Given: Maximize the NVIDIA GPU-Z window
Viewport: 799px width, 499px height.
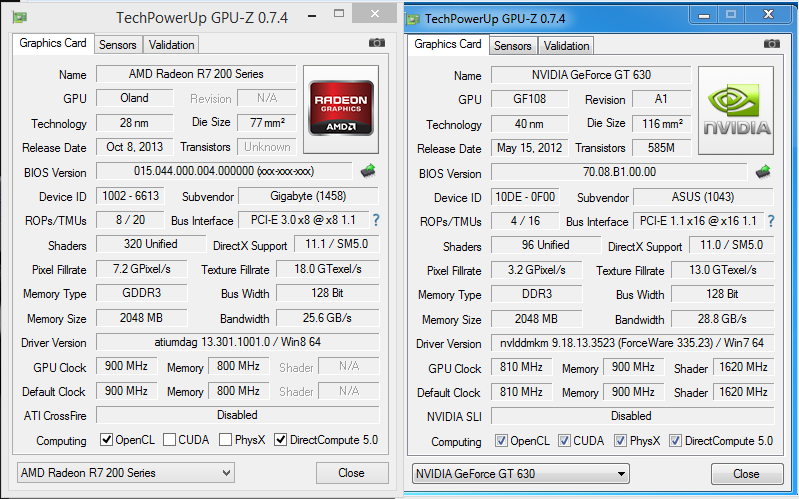Looking at the screenshot, I should 731,15.
